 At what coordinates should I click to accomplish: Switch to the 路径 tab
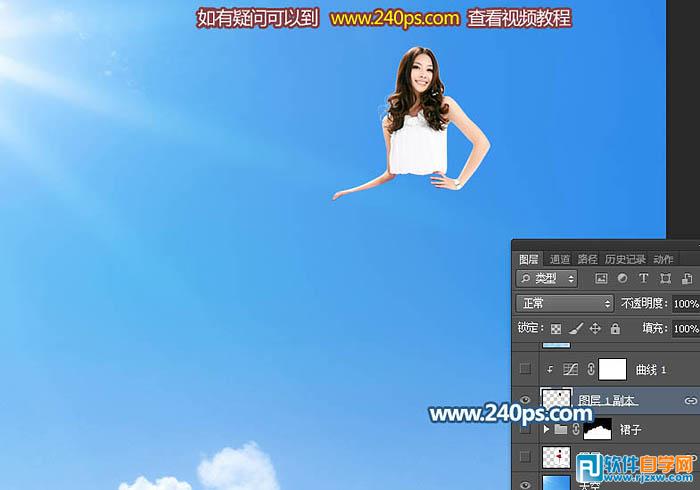coord(588,259)
